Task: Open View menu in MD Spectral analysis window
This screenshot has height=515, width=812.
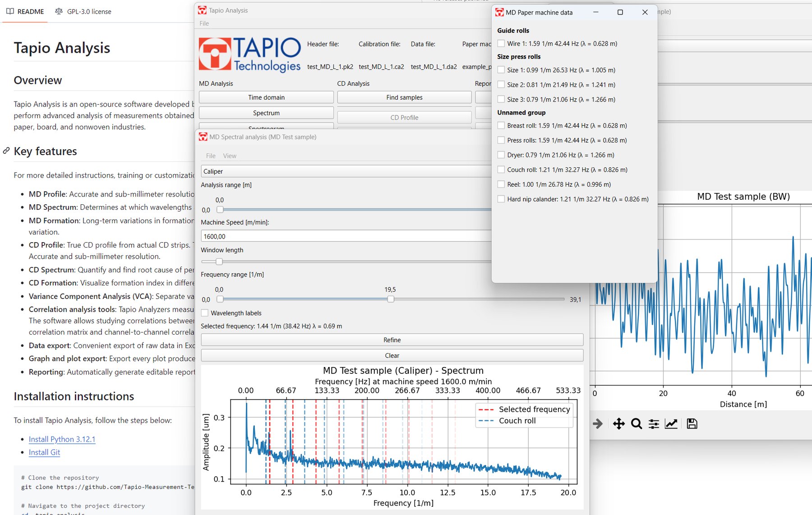Action: pyautogui.click(x=230, y=156)
